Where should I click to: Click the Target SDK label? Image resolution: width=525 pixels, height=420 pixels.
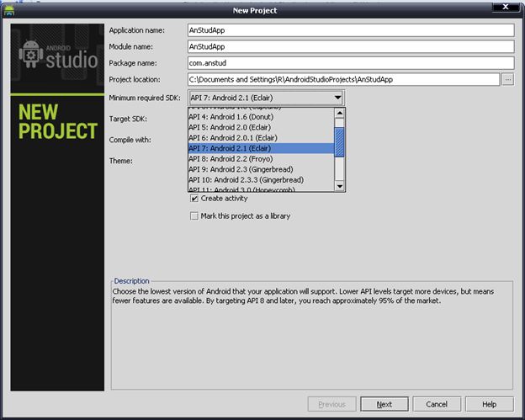click(x=128, y=119)
